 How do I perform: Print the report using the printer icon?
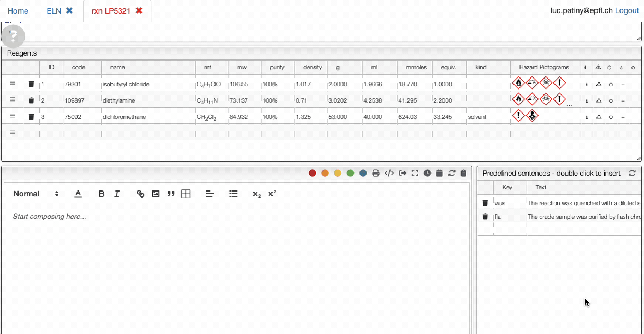375,172
